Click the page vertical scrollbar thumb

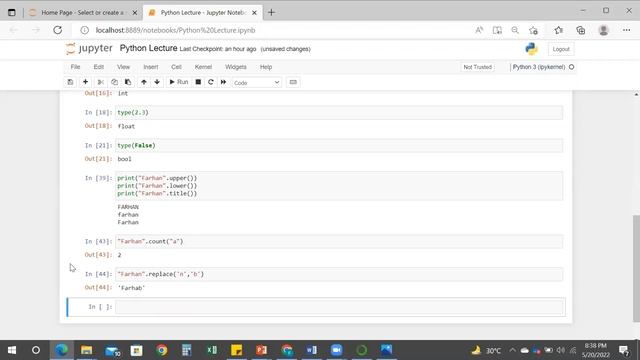pos(636,269)
